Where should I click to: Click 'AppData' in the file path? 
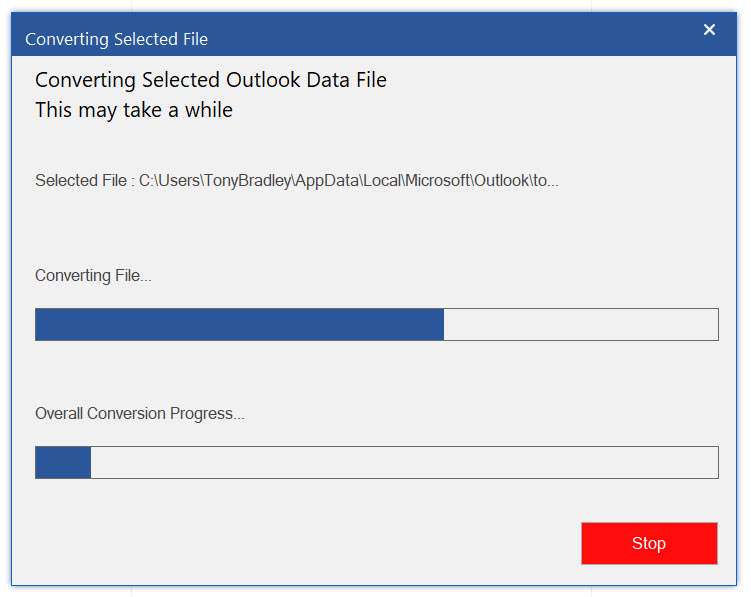[x=327, y=181]
